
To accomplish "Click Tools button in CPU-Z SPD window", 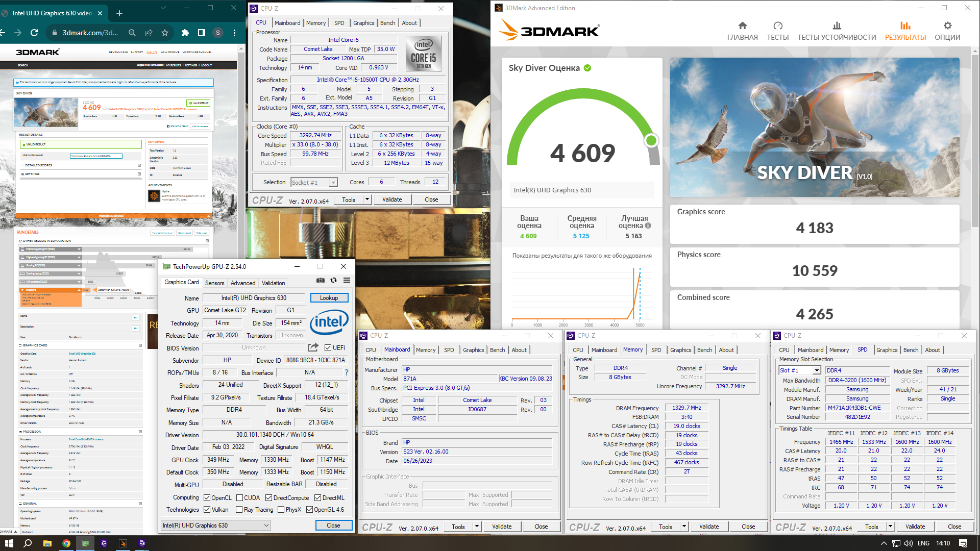I will pyautogui.click(x=871, y=527).
